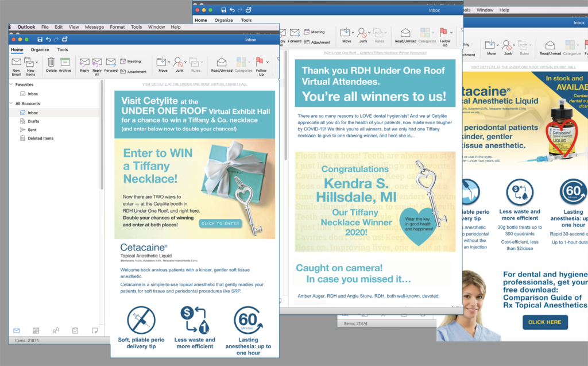Screen dimensions: 588x366
Task: Click New Email in the front Outlook window
Action: (16, 66)
